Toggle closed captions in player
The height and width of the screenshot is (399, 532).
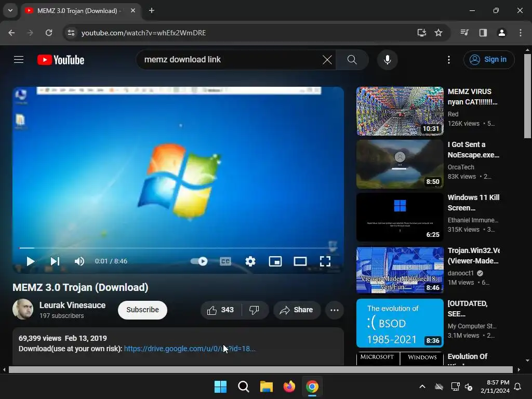pos(225,261)
